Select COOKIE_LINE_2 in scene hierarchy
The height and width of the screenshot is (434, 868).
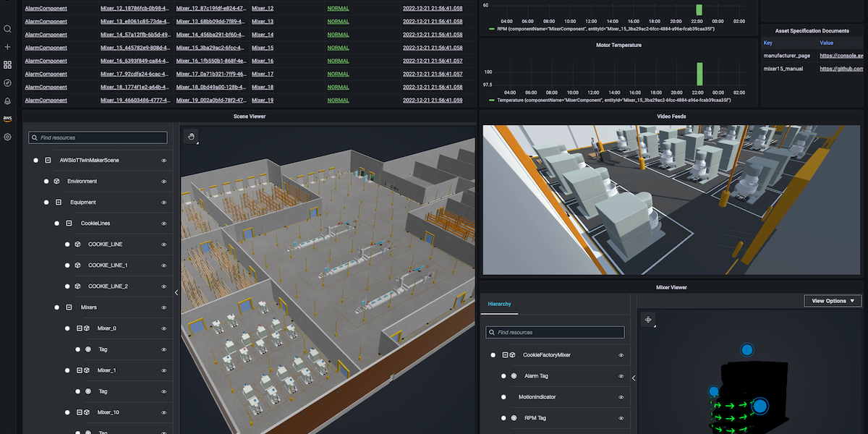tap(108, 286)
